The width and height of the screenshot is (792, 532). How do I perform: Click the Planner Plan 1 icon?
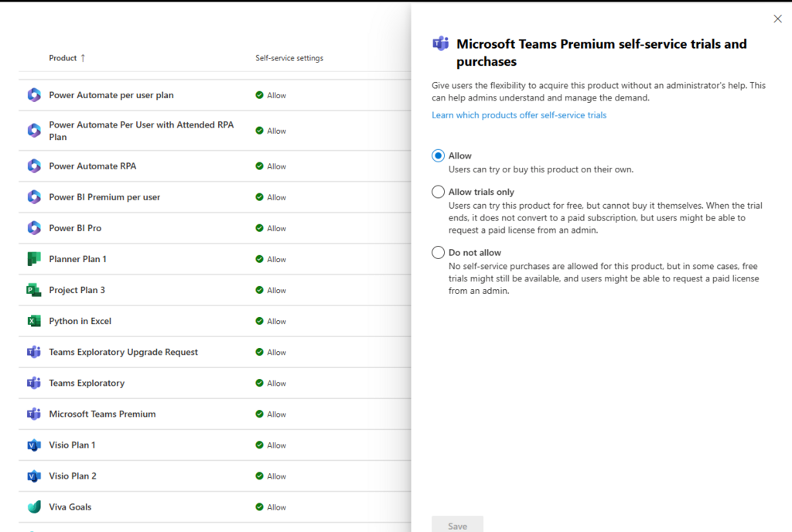coord(33,259)
